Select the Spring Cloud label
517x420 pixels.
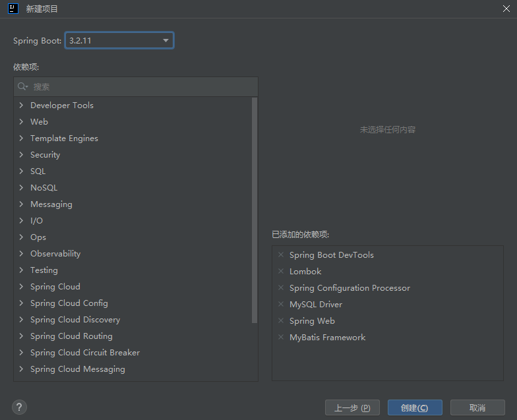point(55,287)
